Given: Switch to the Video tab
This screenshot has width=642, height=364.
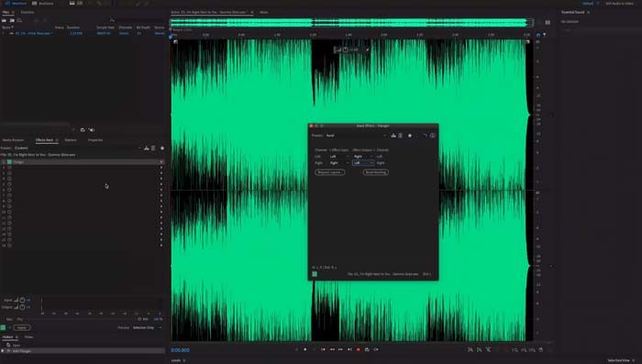Looking at the screenshot, I should coord(28,337).
